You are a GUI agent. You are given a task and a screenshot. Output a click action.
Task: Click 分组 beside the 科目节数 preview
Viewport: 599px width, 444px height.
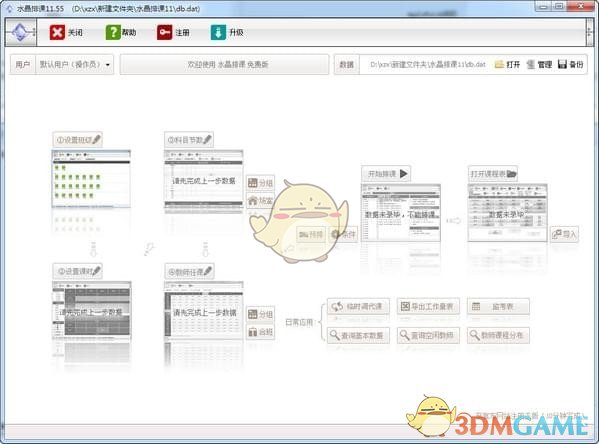pyautogui.click(x=260, y=183)
